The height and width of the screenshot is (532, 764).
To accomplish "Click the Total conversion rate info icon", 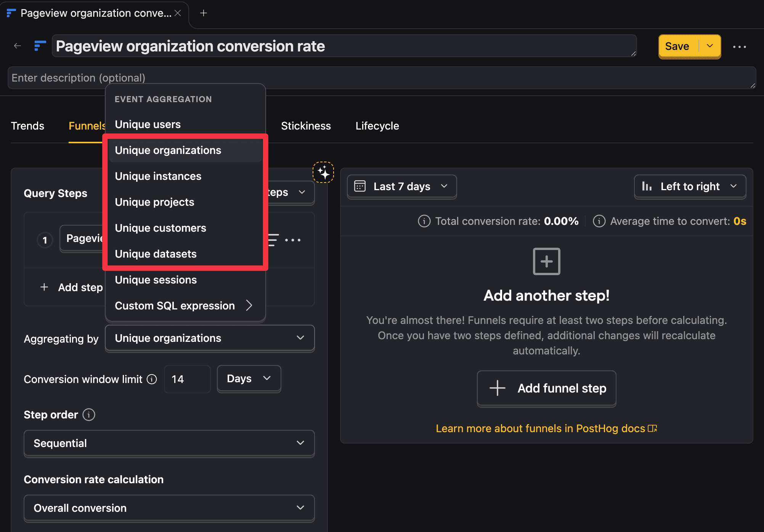I will pyautogui.click(x=424, y=221).
